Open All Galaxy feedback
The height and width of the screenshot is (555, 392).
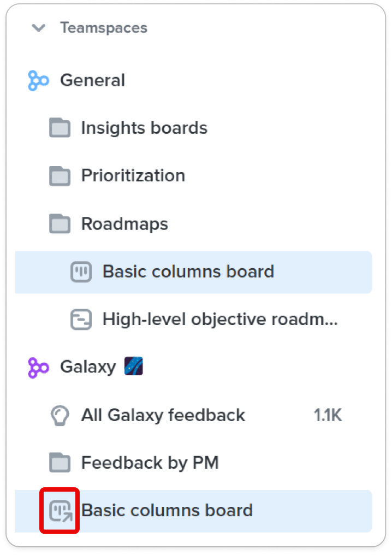pyautogui.click(x=163, y=415)
